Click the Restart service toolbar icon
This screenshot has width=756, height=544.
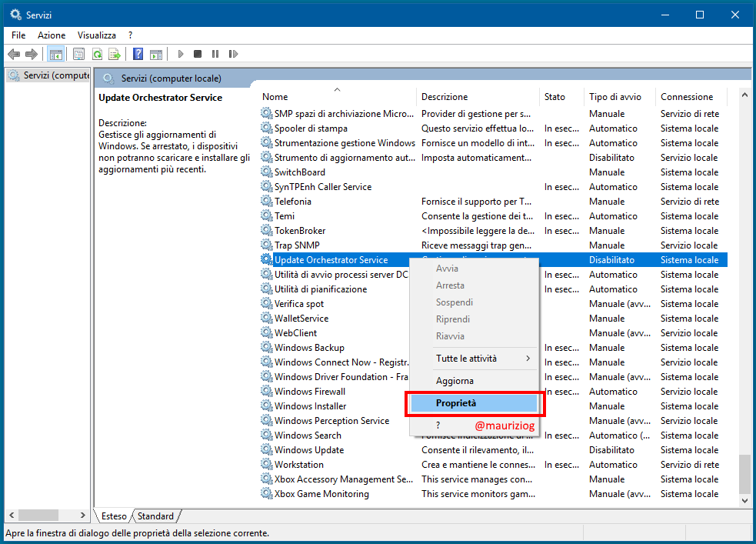tap(233, 54)
